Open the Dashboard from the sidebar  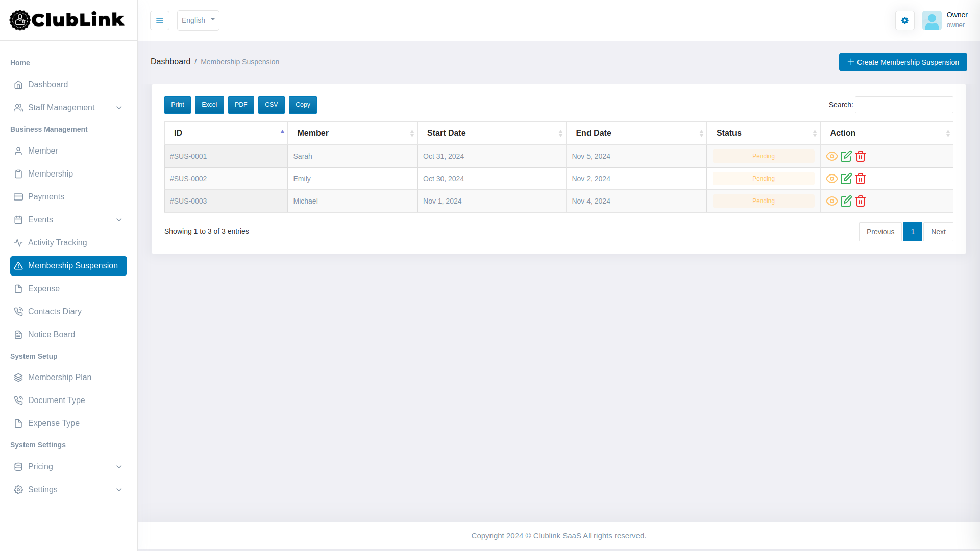pyautogui.click(x=48, y=85)
